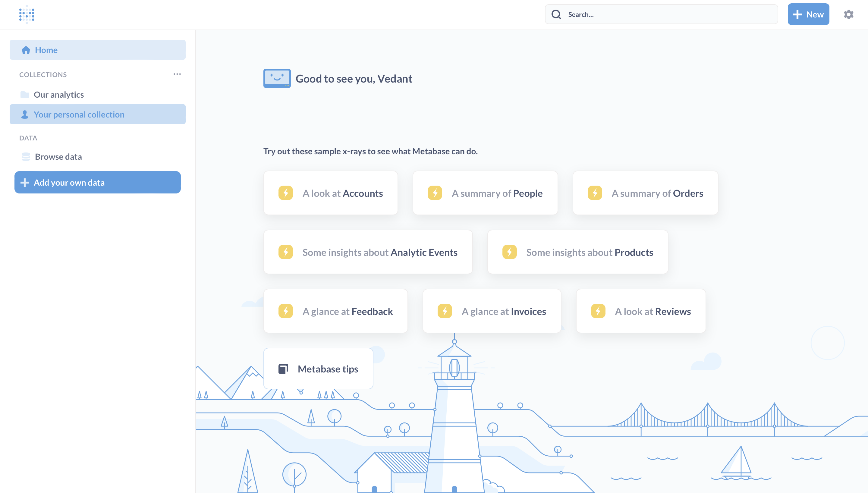This screenshot has width=868, height=493.
Task: Click the Metabase logo icon
Action: (27, 14)
